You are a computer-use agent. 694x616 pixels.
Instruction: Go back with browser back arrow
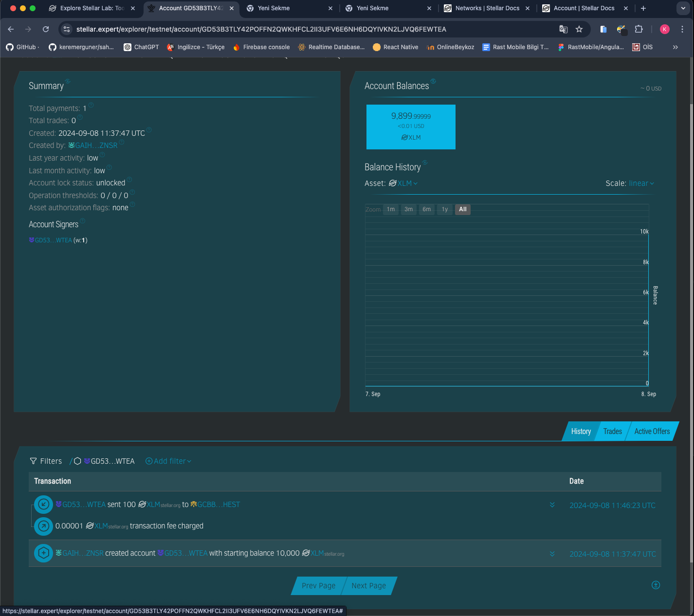tap(11, 29)
